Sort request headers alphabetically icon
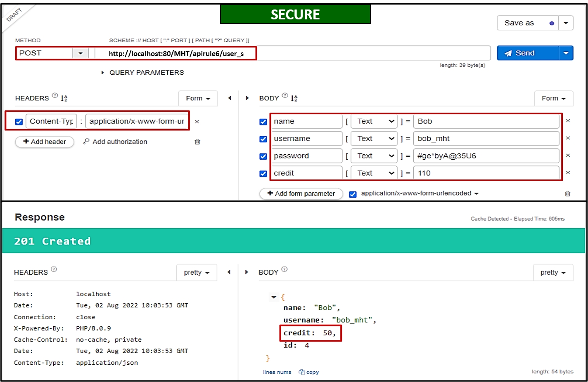Image resolution: width=588 pixels, height=382 pixels. (x=64, y=98)
